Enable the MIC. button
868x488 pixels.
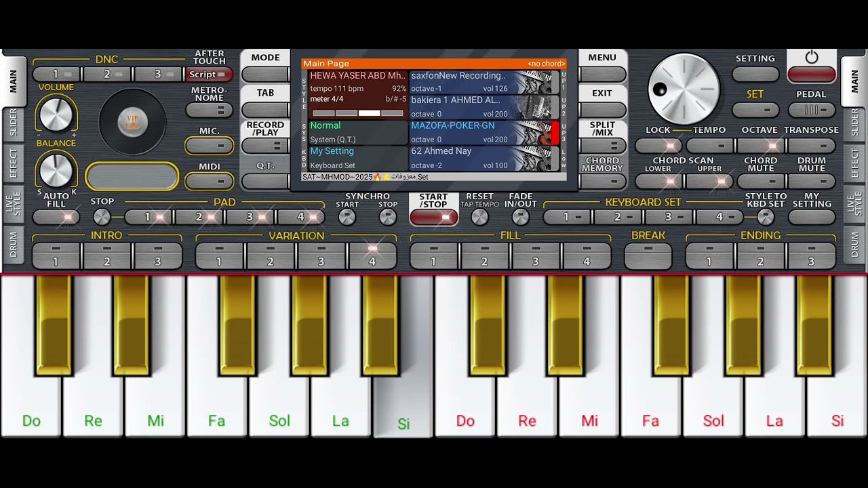tap(209, 145)
